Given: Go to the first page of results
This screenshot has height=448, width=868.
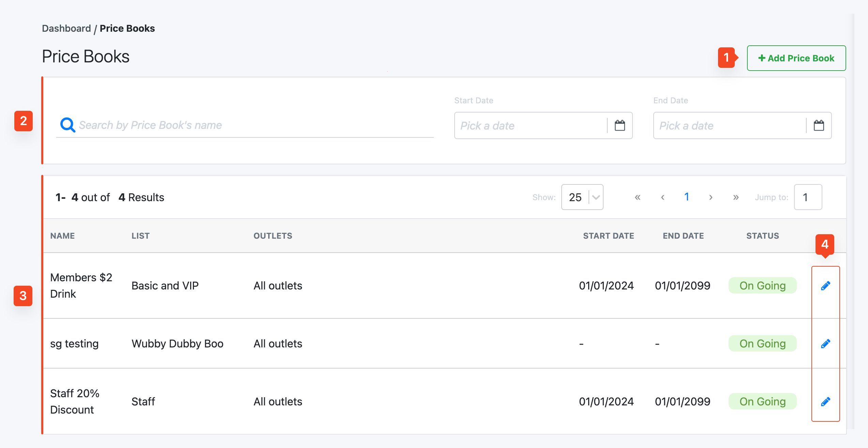Looking at the screenshot, I should (637, 197).
